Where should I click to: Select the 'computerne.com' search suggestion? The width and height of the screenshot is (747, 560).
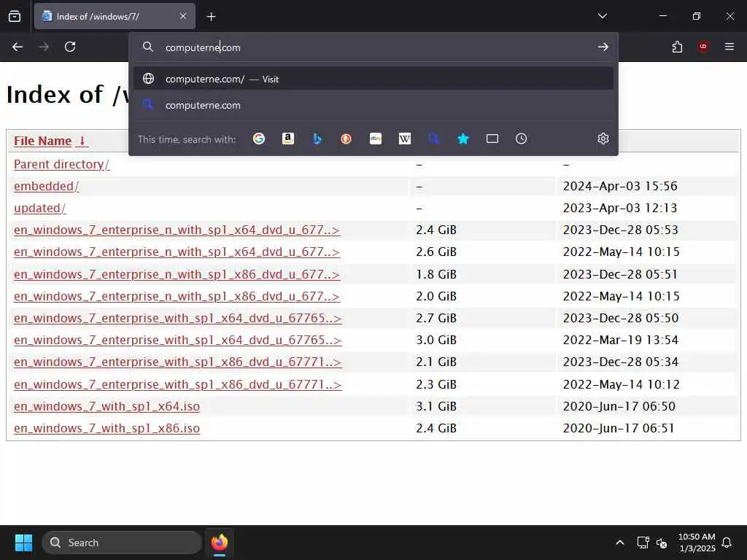(373, 105)
